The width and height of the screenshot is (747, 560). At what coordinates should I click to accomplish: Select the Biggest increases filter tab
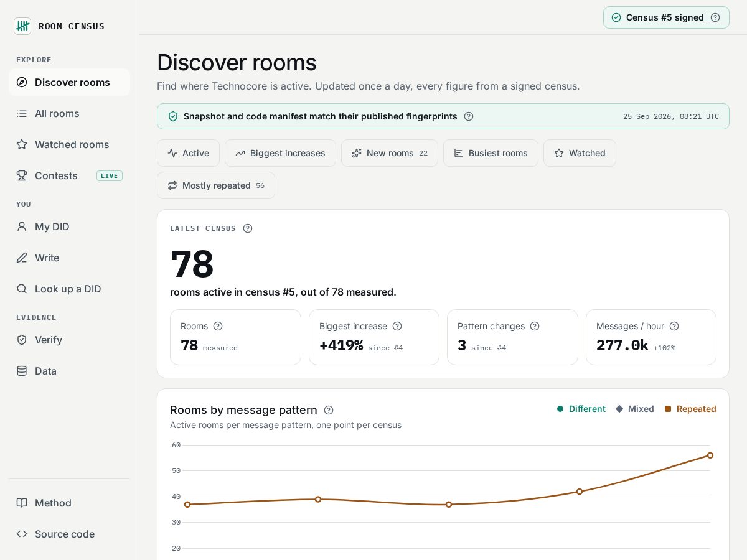[x=280, y=153]
